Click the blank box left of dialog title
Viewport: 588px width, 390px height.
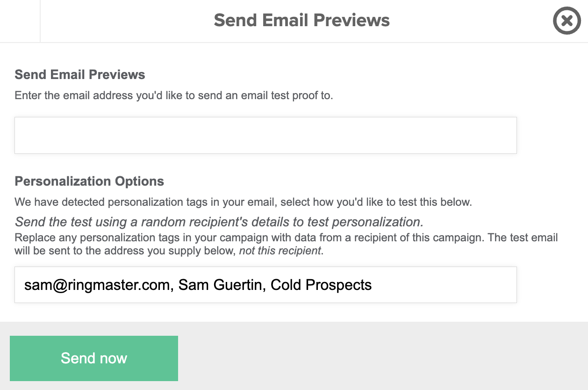pyautogui.click(x=20, y=21)
